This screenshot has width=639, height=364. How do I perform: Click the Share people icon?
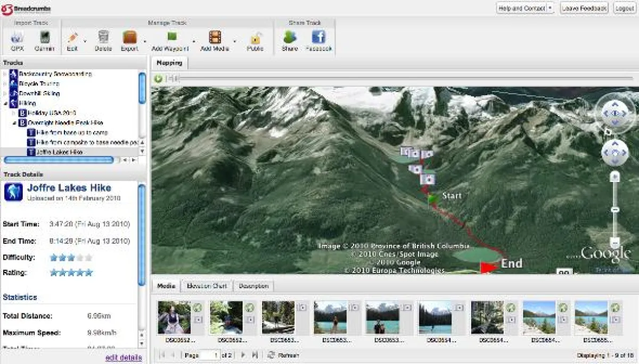pos(290,37)
